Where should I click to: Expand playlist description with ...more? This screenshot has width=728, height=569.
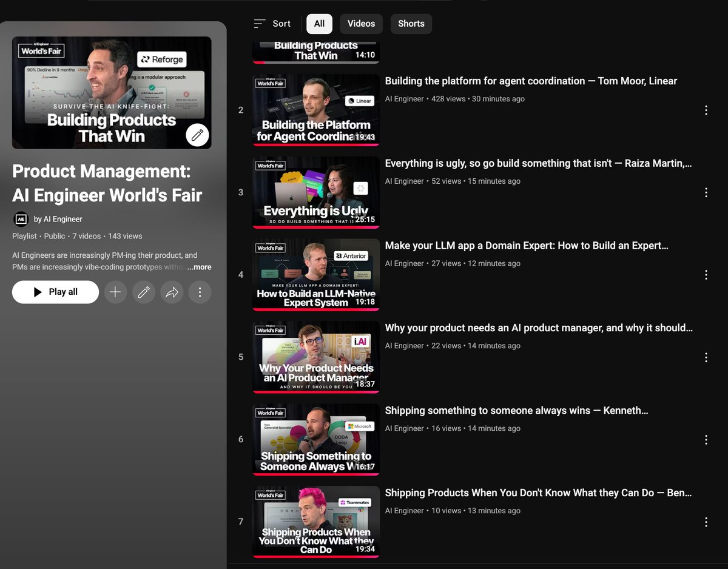point(199,267)
